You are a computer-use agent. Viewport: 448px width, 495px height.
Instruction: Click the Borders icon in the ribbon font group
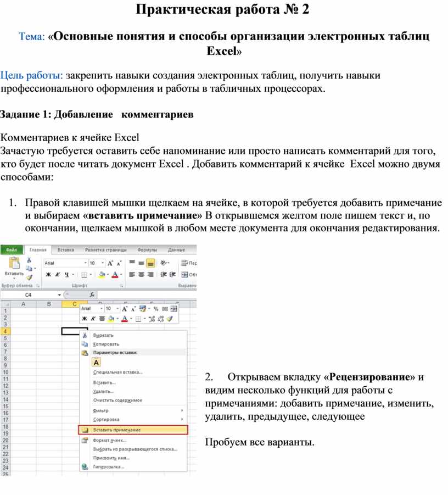click(84, 275)
